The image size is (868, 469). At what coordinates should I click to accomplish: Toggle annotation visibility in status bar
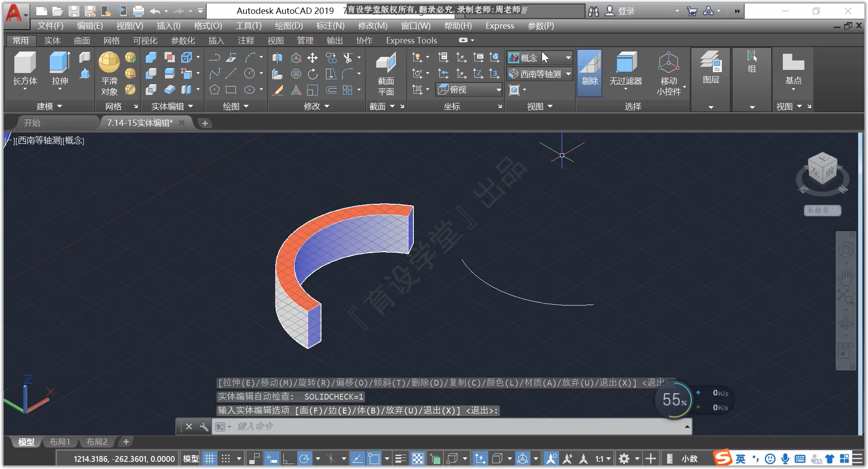[551, 458]
